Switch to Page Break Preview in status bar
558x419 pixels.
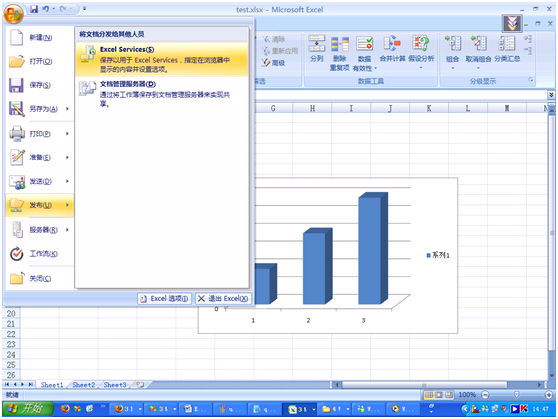(x=449, y=395)
